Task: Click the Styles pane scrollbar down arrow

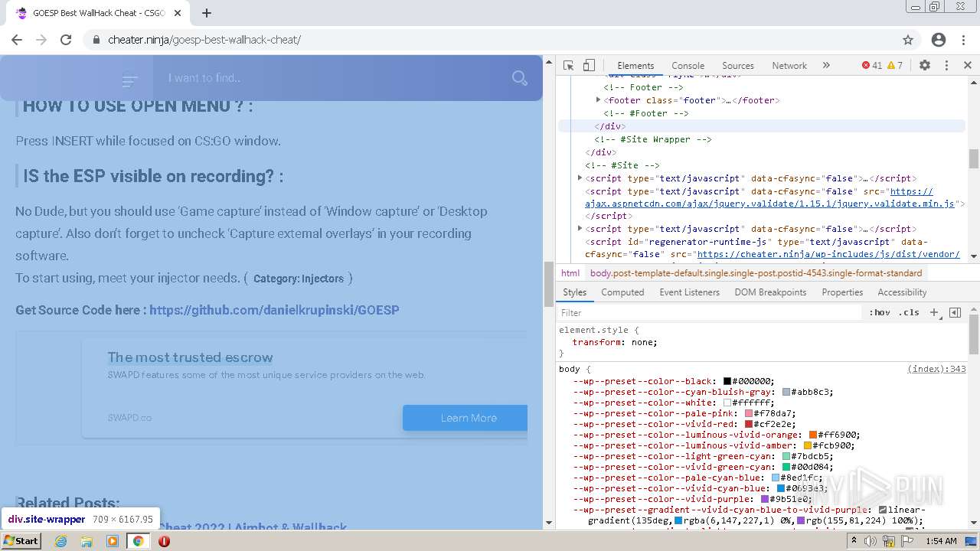Action: click(x=974, y=523)
